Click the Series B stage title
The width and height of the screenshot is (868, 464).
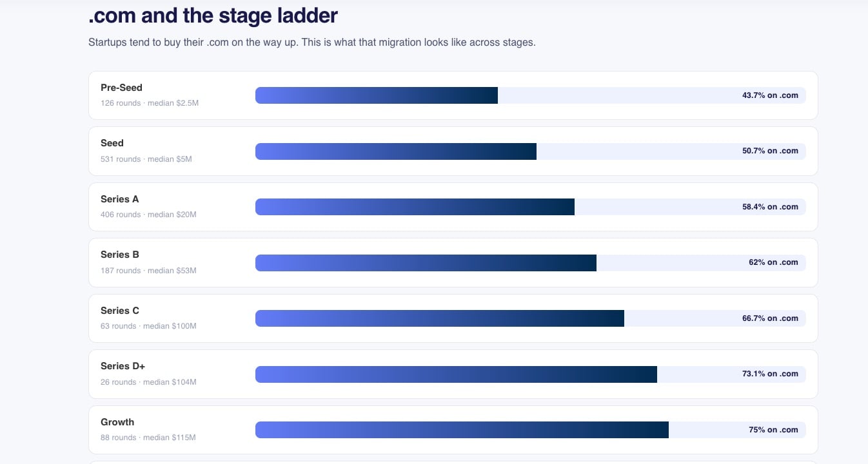point(120,255)
